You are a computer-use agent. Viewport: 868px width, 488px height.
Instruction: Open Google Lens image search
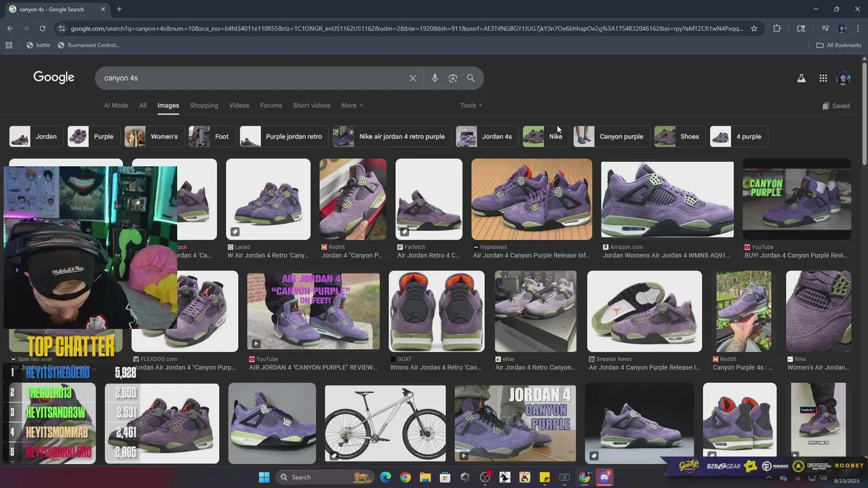click(x=453, y=78)
